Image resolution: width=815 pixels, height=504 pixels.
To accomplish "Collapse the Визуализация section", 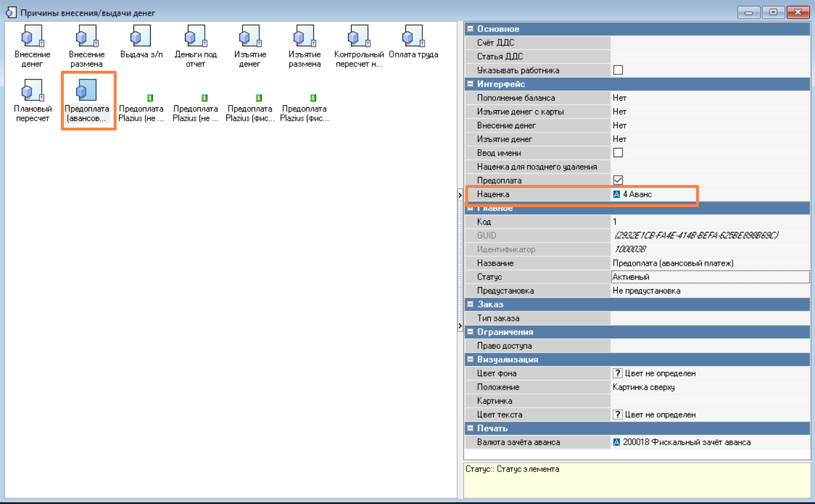I will pyautogui.click(x=470, y=360).
